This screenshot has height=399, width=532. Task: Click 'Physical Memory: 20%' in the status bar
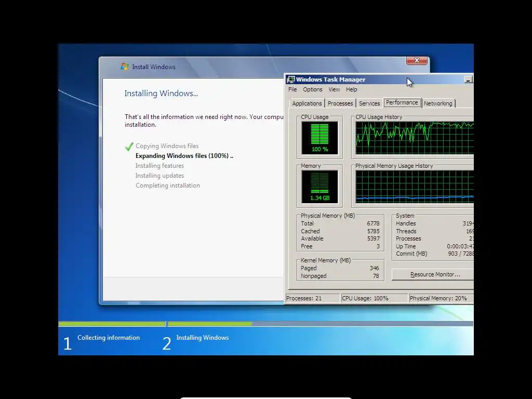pyautogui.click(x=438, y=298)
